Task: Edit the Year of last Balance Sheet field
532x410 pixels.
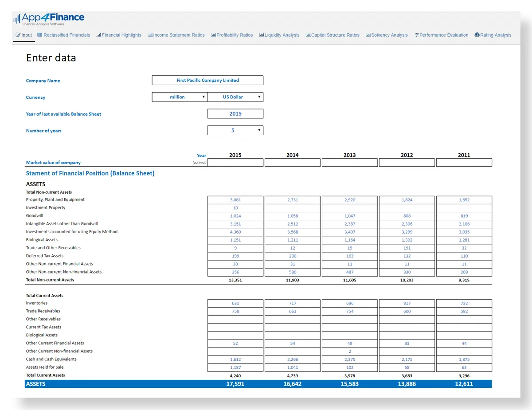Action: pos(235,114)
